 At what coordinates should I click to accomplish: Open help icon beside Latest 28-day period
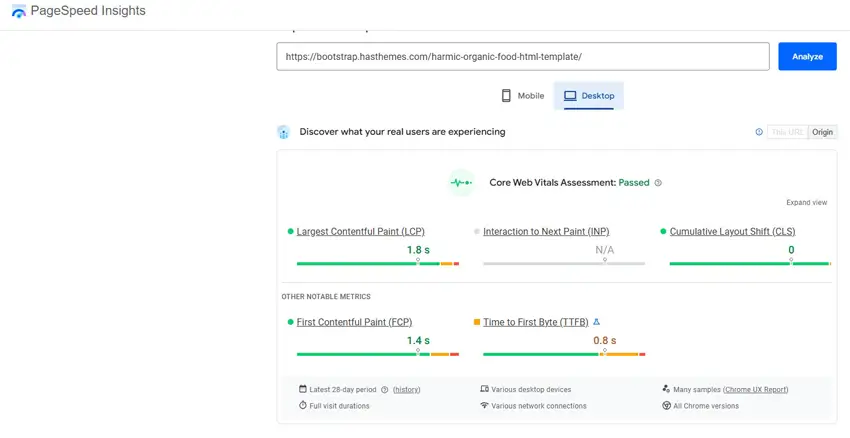tap(385, 389)
